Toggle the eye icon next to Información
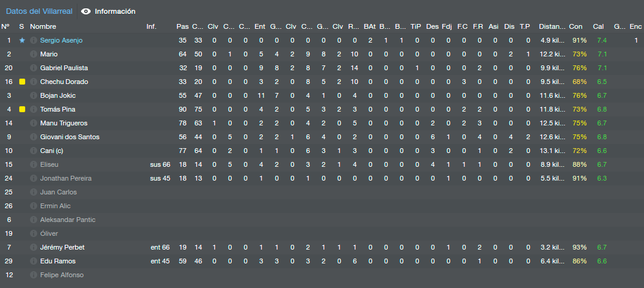The height and width of the screenshot is (288, 644). pyautogui.click(x=86, y=11)
